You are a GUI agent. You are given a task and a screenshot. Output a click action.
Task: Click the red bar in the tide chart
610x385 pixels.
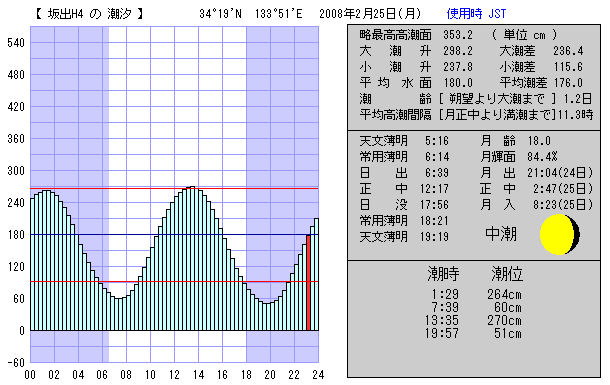308,283
